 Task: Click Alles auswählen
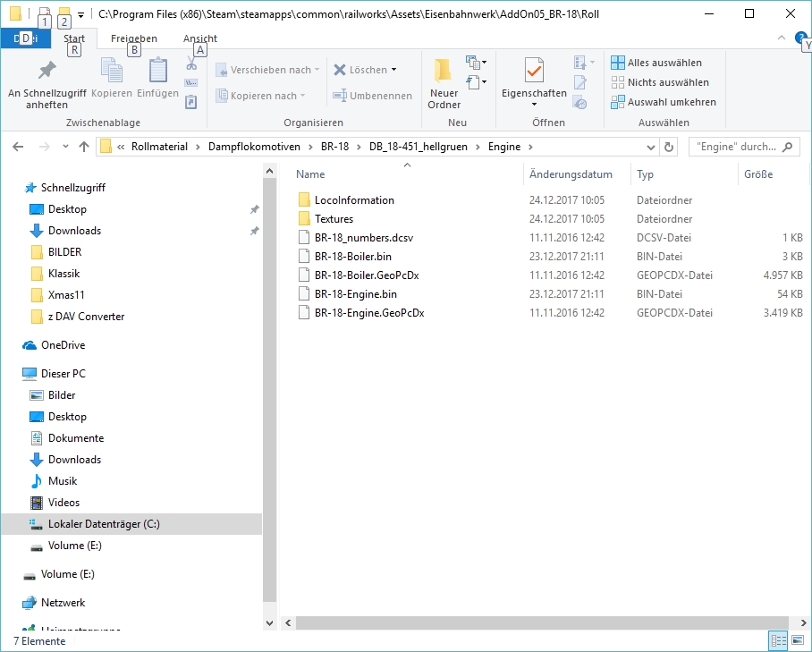coord(656,63)
